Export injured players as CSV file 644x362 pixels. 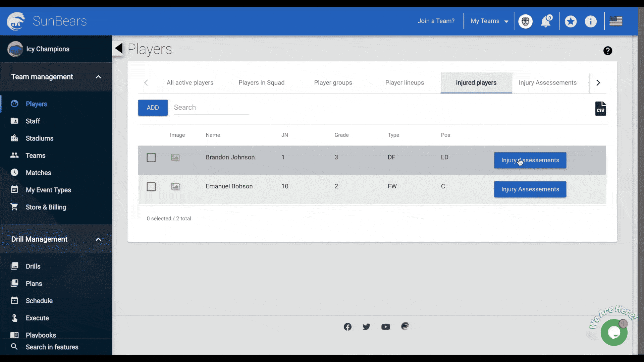600,109
